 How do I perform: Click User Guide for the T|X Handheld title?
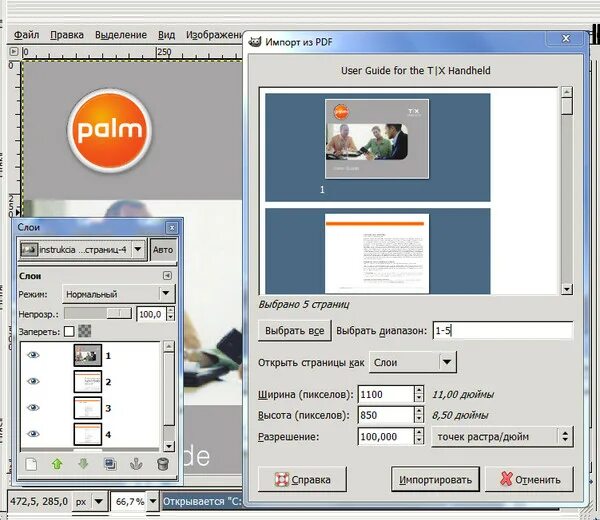416,70
